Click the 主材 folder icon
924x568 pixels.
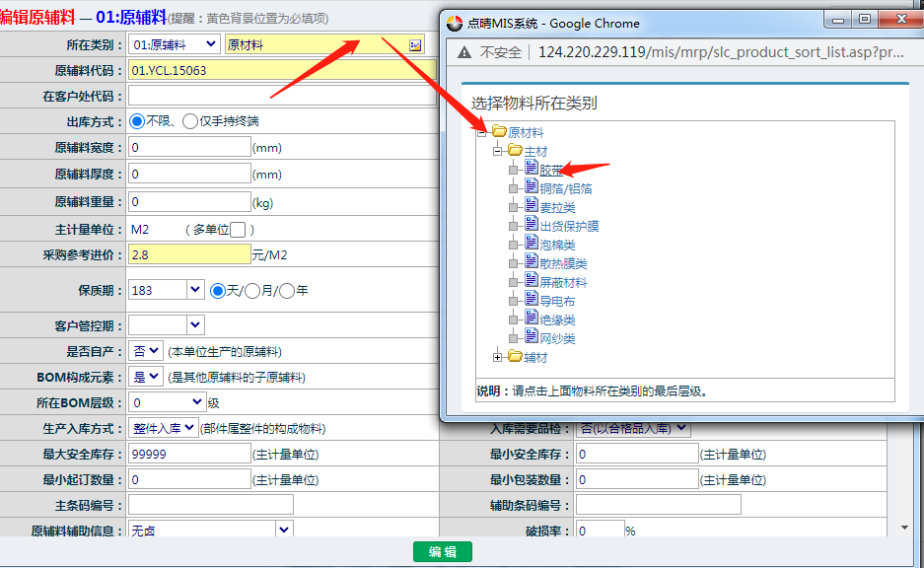pos(515,151)
